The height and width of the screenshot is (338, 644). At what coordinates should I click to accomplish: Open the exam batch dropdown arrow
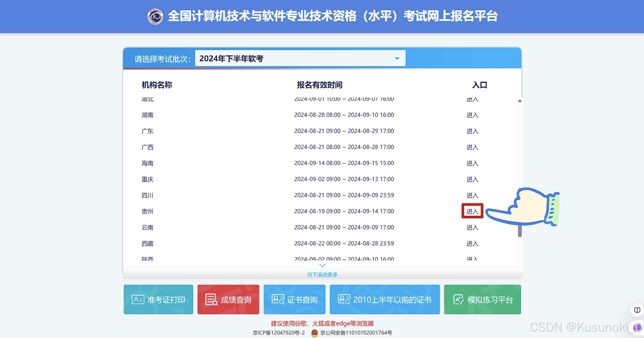[397, 58]
